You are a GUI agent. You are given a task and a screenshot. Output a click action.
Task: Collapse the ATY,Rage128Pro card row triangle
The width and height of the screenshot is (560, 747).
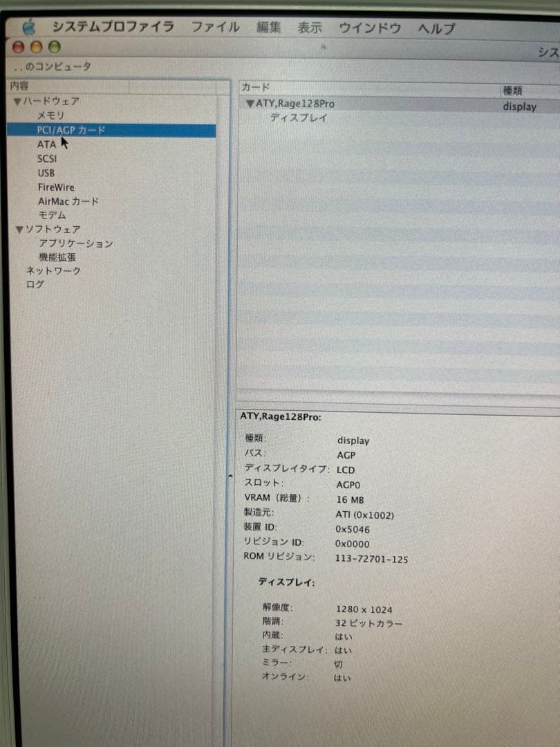pyautogui.click(x=250, y=104)
